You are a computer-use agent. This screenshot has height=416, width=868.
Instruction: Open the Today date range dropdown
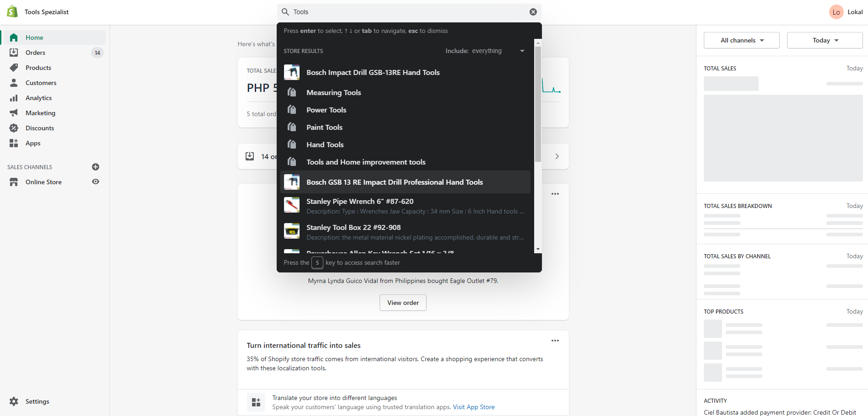[x=825, y=40]
